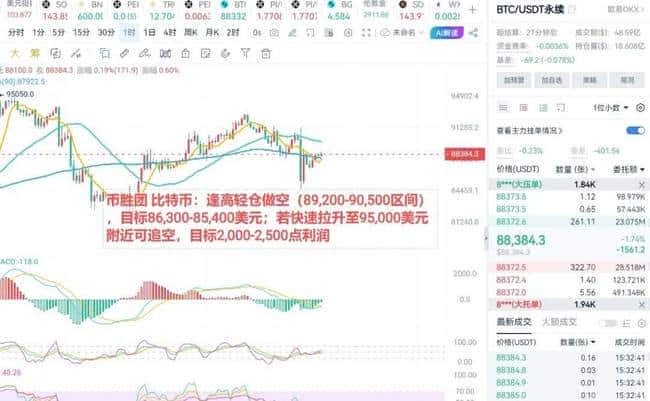Screen dimensions: 650x401
Task: Click the list filter icon in the trades header
Action: point(626,323)
